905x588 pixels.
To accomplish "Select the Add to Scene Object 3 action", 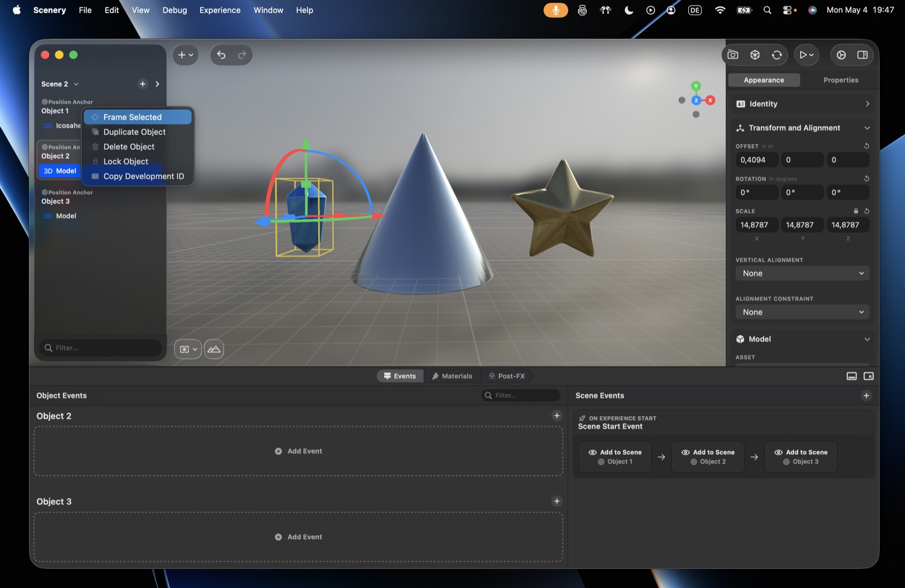I will coord(801,457).
